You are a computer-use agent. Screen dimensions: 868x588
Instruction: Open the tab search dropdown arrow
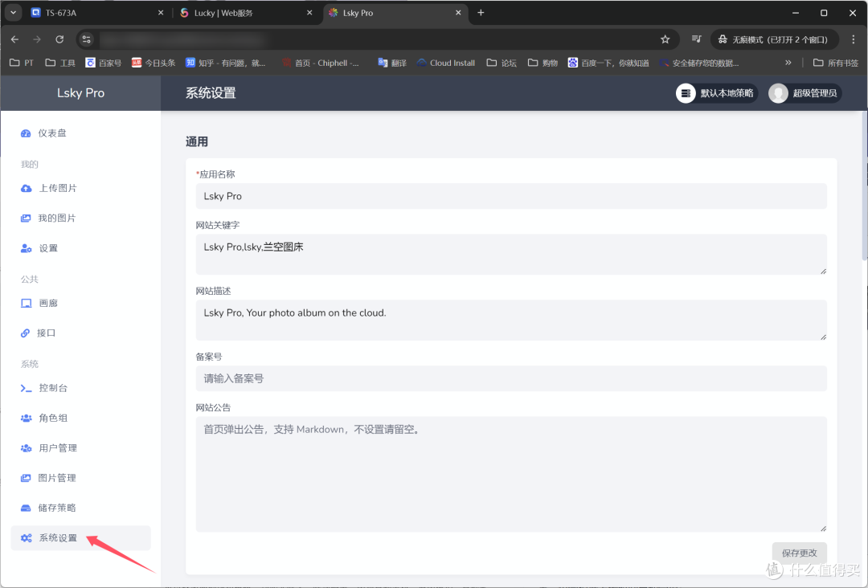(14, 12)
